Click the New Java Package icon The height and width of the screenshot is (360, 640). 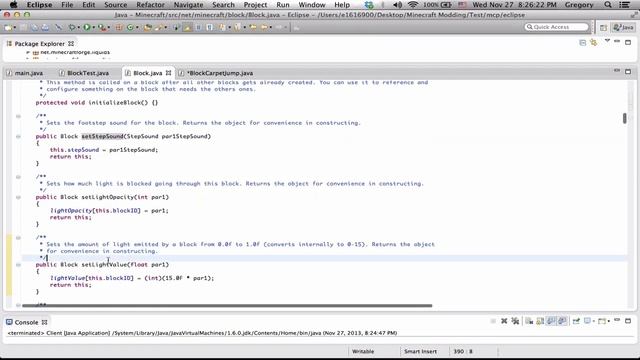[118, 27]
